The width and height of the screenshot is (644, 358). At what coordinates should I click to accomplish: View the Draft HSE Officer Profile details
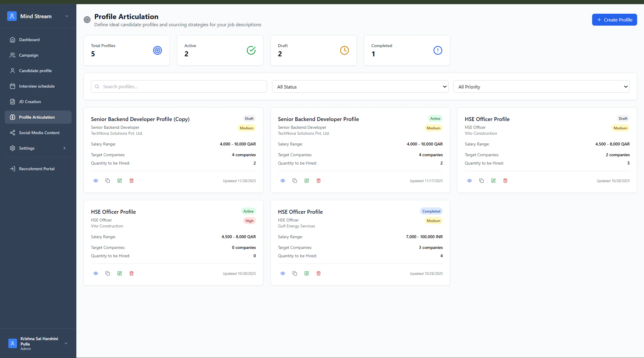coord(470,181)
